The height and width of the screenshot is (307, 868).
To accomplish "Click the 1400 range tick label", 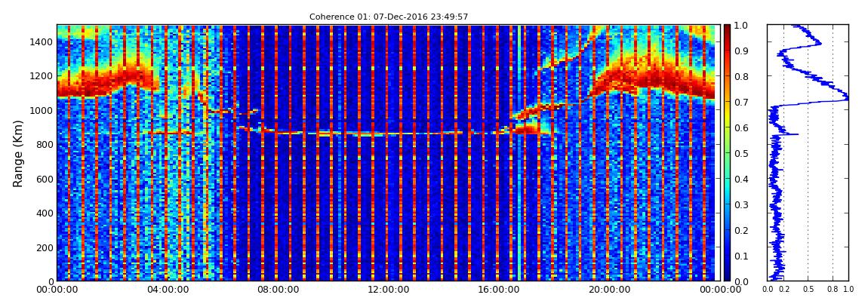I will tap(42, 41).
